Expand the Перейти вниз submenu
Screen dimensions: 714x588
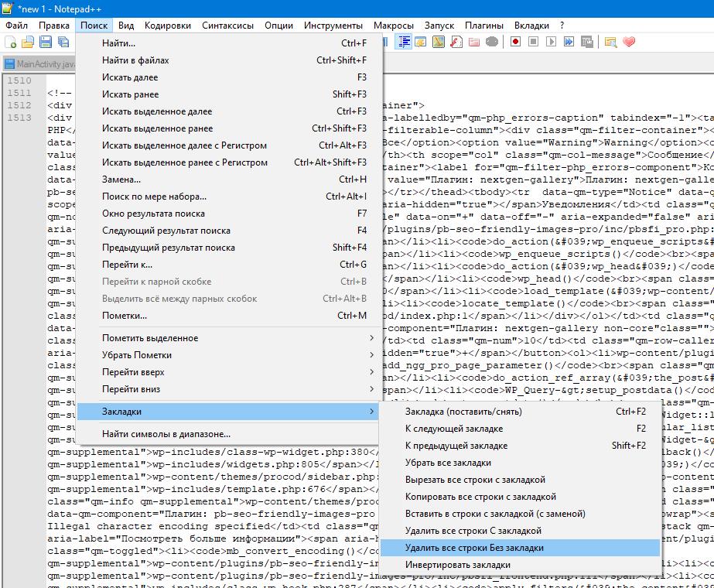pos(229,389)
